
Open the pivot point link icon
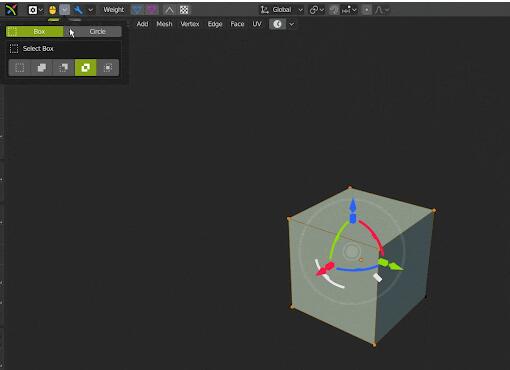click(x=313, y=10)
